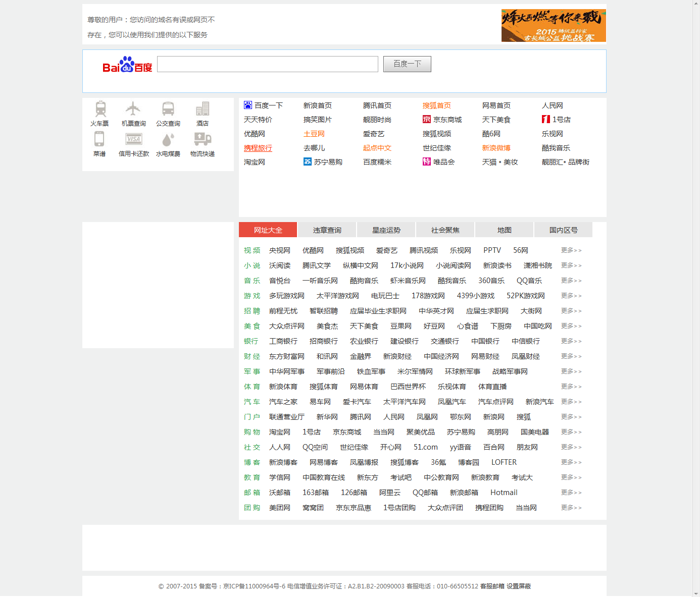Image resolution: width=700 pixels, height=597 pixels.
Task: Click the orange 起点中文 link
Action: coord(377,148)
